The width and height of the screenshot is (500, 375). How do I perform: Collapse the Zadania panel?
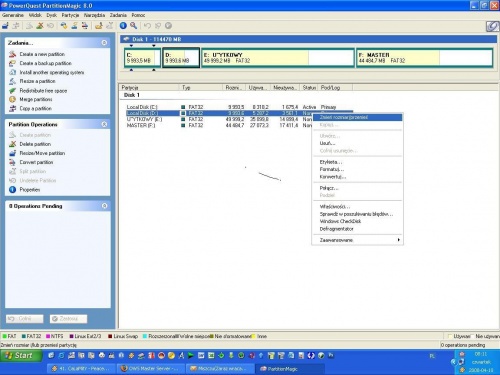click(104, 43)
